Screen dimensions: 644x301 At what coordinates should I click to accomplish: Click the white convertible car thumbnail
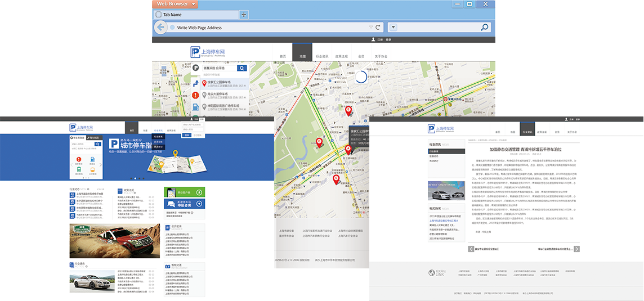coord(92,281)
